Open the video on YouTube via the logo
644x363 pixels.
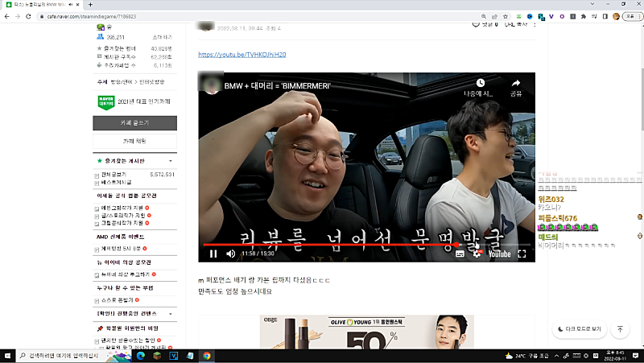point(499,254)
